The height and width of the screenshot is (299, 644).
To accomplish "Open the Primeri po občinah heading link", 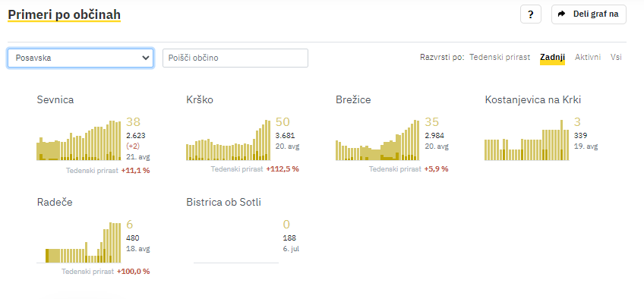I will tap(65, 14).
